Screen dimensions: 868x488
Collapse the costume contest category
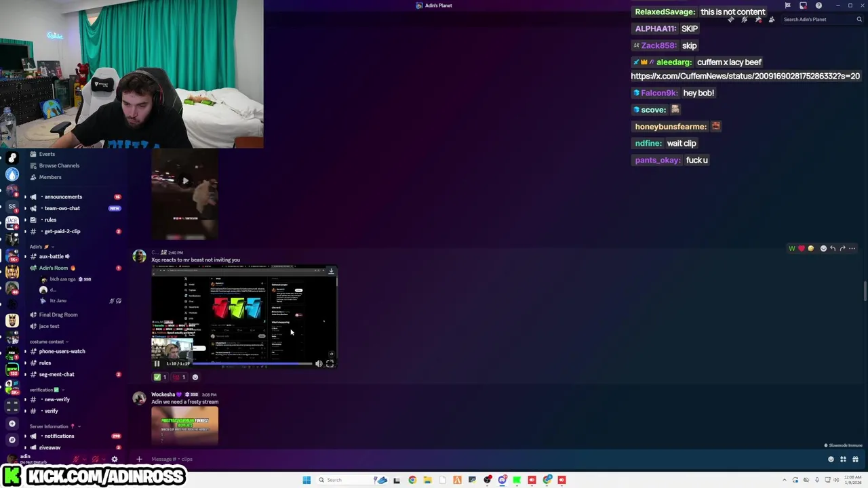[x=49, y=342]
